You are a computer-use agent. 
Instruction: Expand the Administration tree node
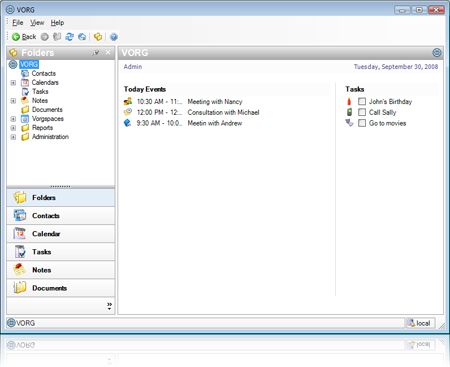[13, 137]
